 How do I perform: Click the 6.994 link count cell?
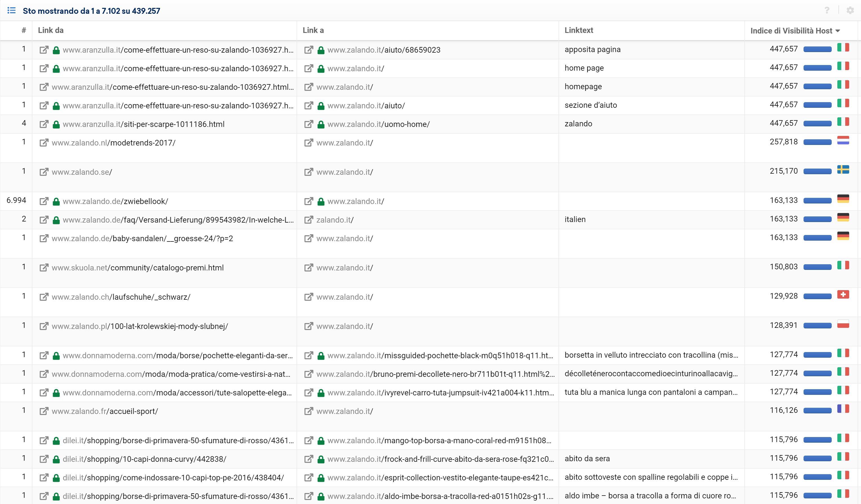pyautogui.click(x=16, y=200)
